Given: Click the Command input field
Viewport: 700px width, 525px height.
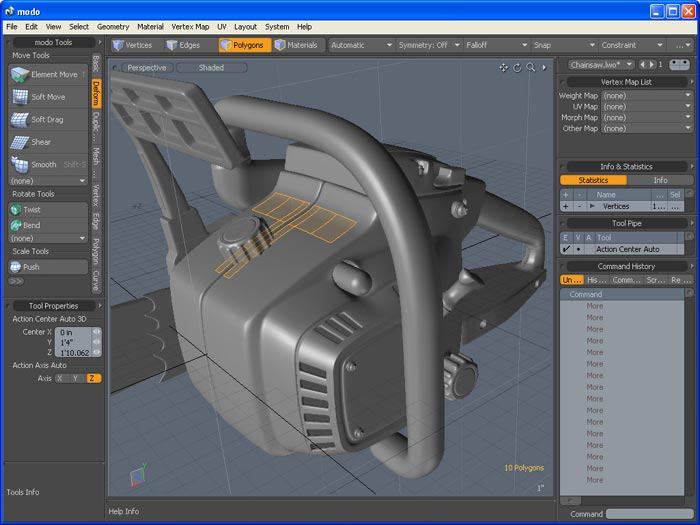Looking at the screenshot, I should (x=647, y=514).
